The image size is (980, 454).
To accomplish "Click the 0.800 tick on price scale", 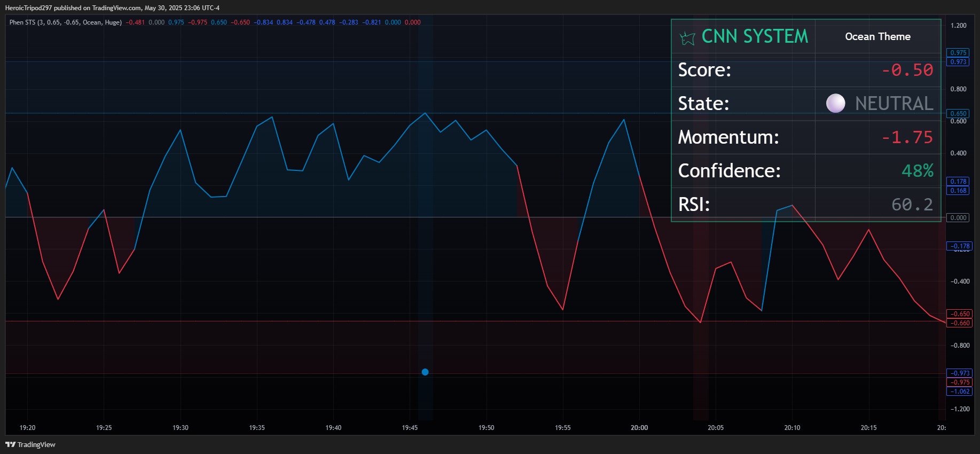I will [x=958, y=89].
